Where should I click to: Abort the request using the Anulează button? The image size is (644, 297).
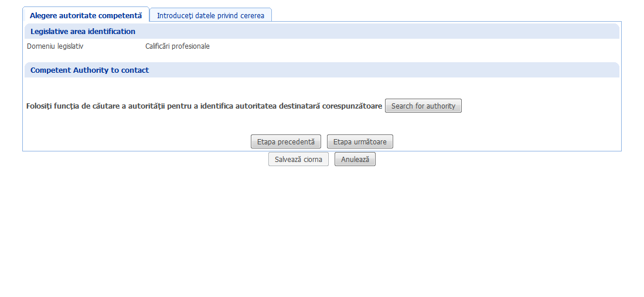point(355,160)
